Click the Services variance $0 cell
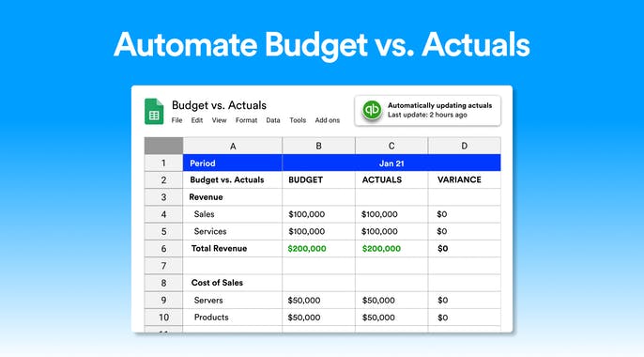 464,232
